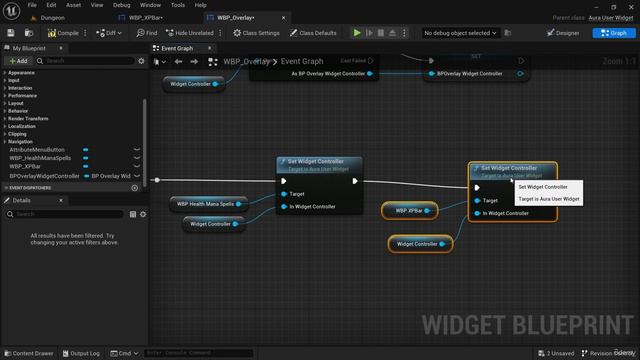The image size is (640, 360).
Task: Open the Content Drawer
Action: (29, 353)
